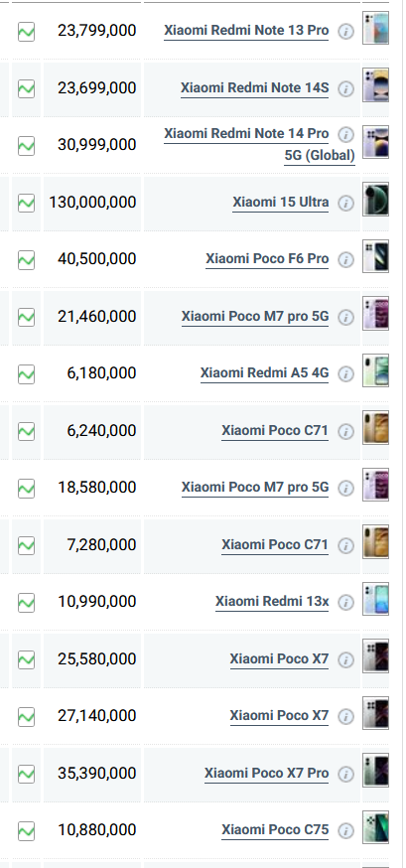Open Xiaomi Redmi Note 13 Pro link
Screen dimensions: 406x868
pyautogui.click(x=246, y=31)
